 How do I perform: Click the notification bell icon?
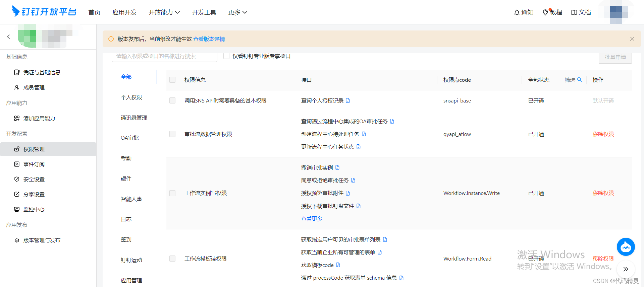click(517, 12)
